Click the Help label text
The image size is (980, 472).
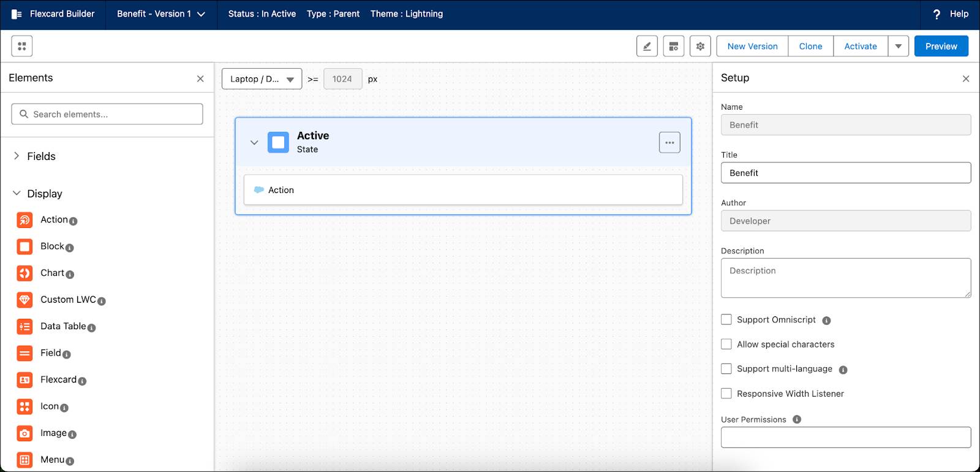click(x=959, y=14)
